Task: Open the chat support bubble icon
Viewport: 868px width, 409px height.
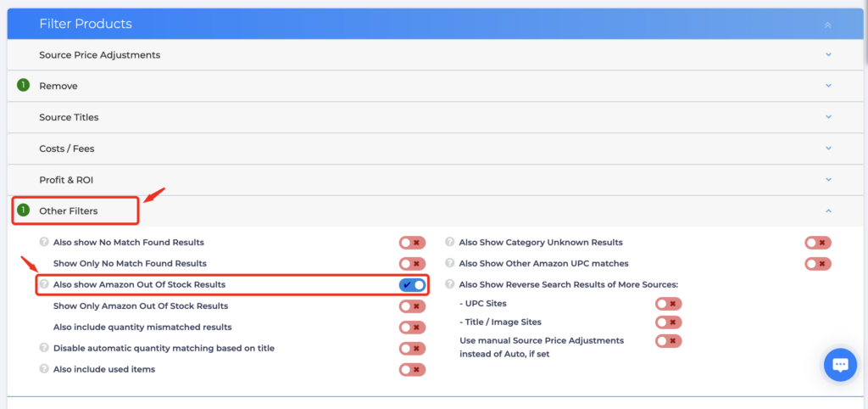Action: pyautogui.click(x=840, y=365)
